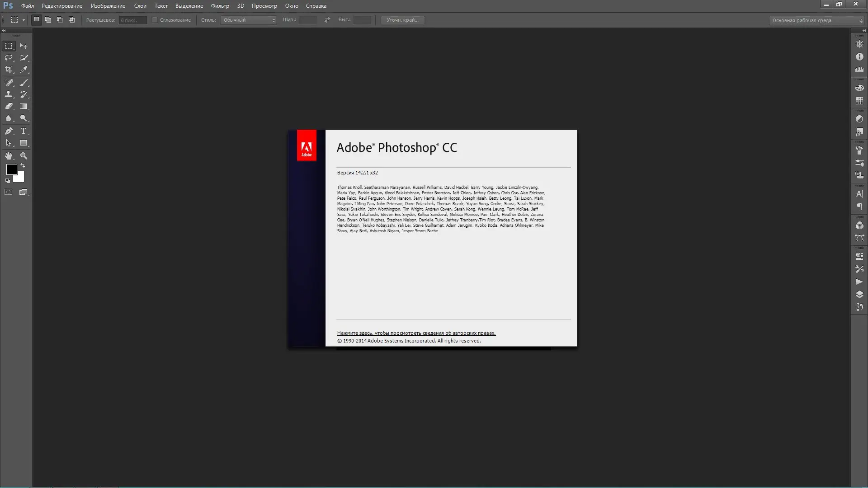Screen dimensions: 868x488
Task: Select the Crop tool
Action: [9, 70]
